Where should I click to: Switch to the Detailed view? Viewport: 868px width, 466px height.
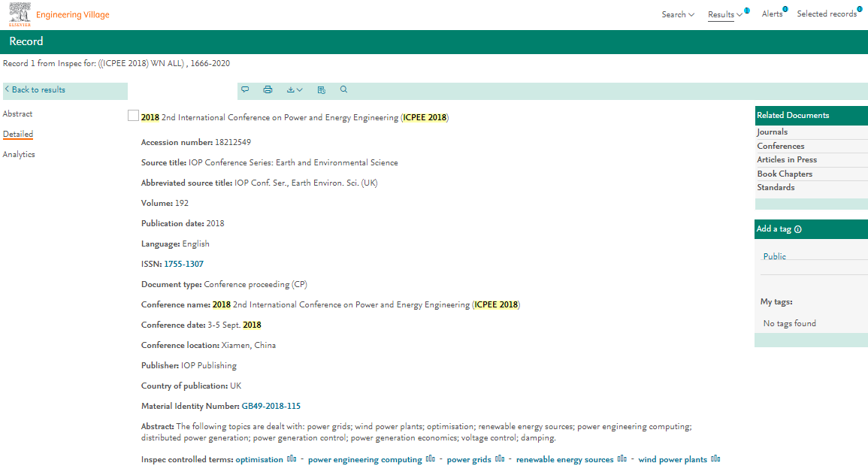(x=18, y=134)
